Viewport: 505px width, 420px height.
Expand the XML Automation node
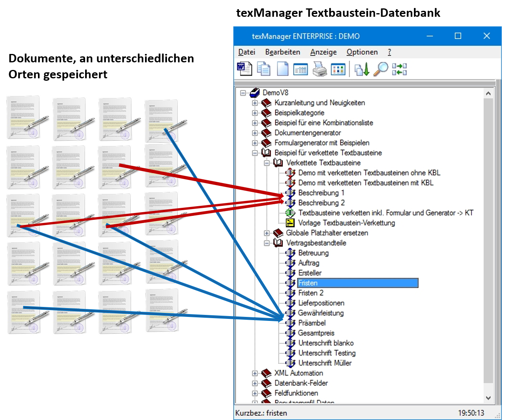tap(255, 373)
